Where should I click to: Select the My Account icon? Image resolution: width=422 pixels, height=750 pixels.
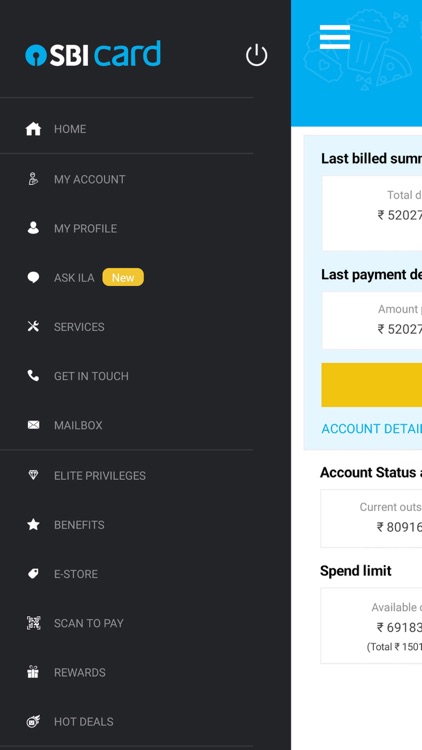[x=33, y=179]
